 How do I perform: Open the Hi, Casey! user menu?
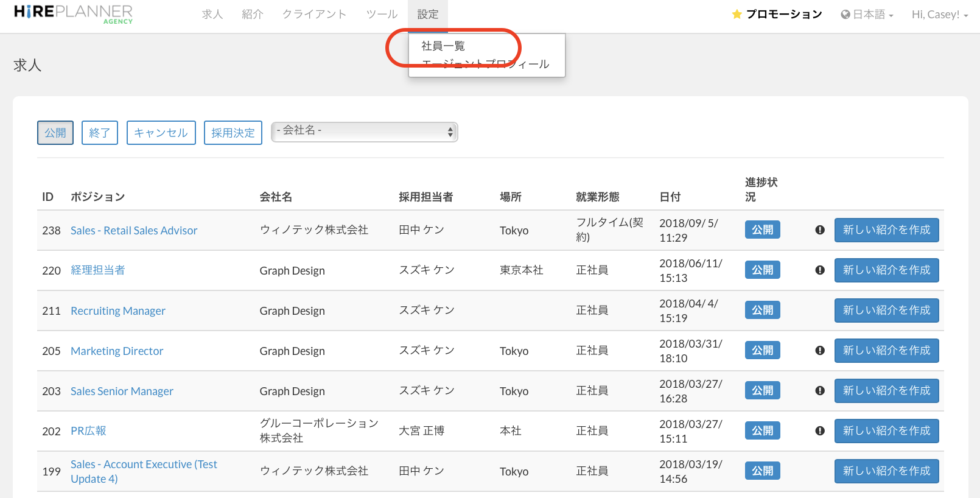(x=939, y=15)
